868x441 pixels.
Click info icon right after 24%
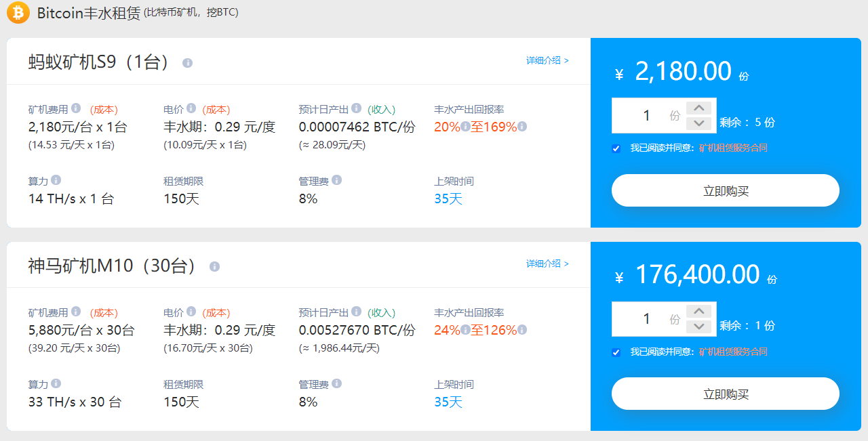pos(465,330)
